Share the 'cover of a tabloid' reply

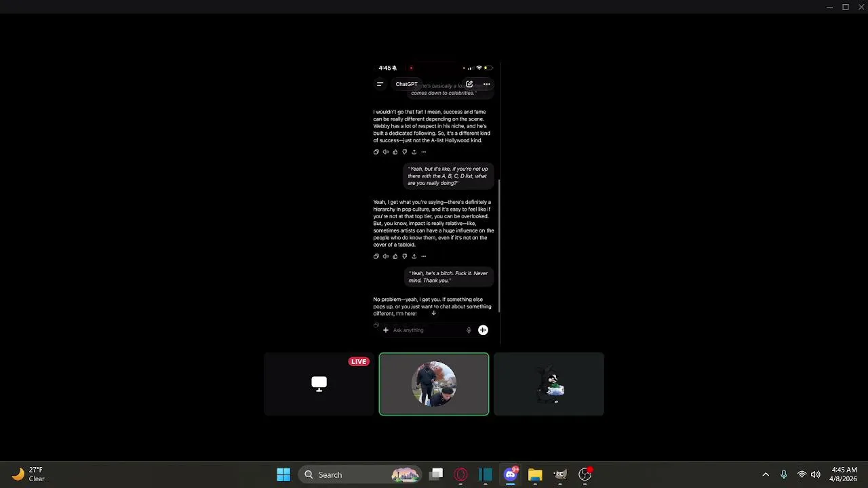click(x=414, y=256)
